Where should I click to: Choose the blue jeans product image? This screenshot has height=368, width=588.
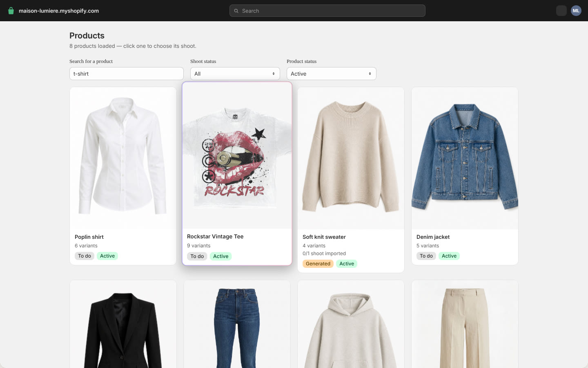pyautogui.click(x=237, y=324)
